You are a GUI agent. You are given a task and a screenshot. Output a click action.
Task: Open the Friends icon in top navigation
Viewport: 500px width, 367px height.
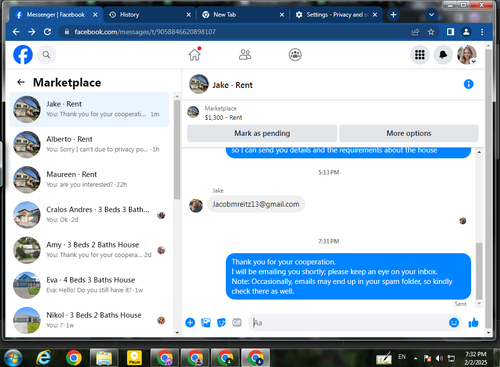coord(245,55)
